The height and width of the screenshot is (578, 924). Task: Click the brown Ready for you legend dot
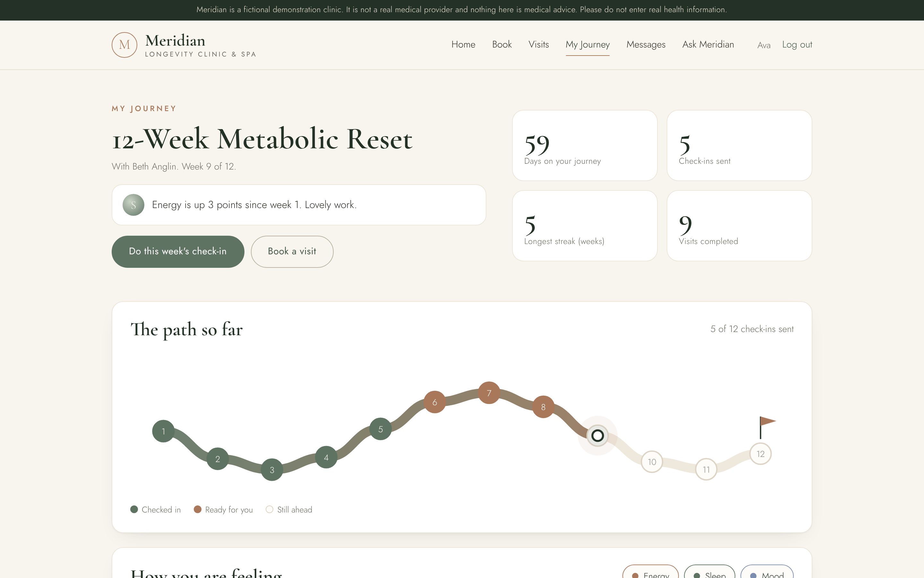pos(197,509)
